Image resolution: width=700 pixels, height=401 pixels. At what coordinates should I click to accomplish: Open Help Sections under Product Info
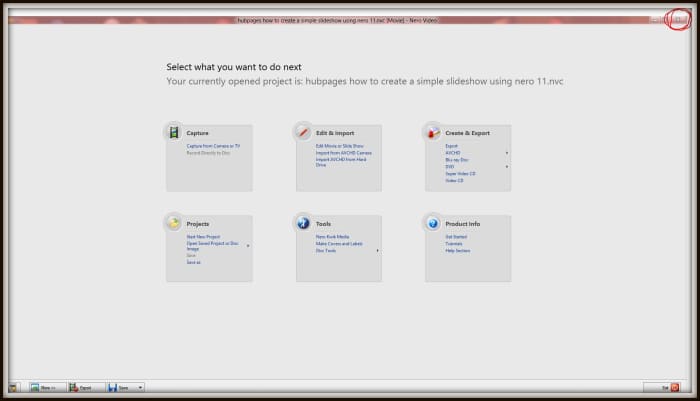coord(458,251)
